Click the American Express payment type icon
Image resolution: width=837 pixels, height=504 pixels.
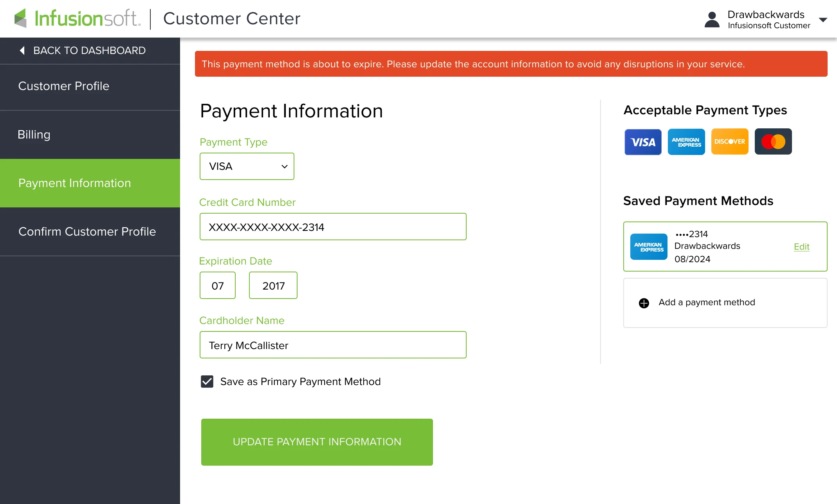pyautogui.click(x=686, y=141)
